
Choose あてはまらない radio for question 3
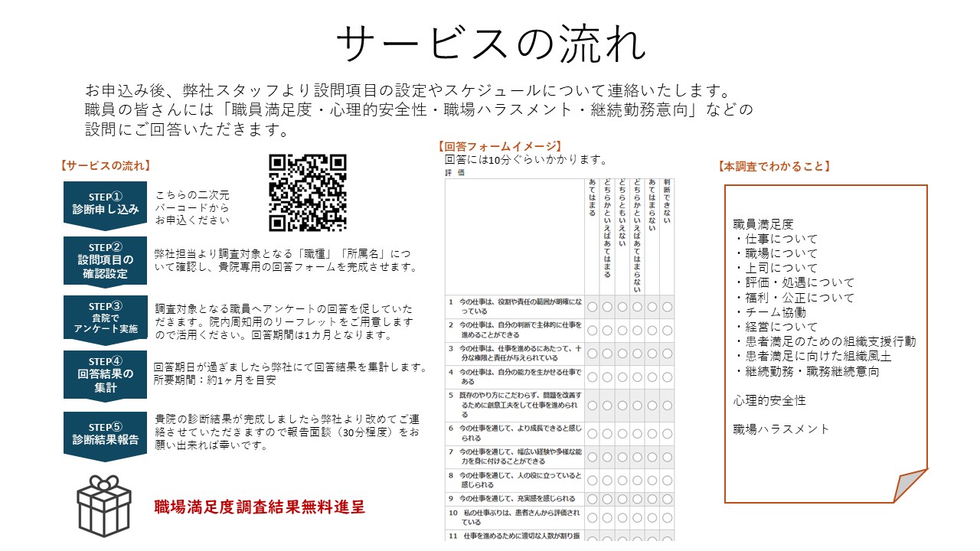click(652, 354)
